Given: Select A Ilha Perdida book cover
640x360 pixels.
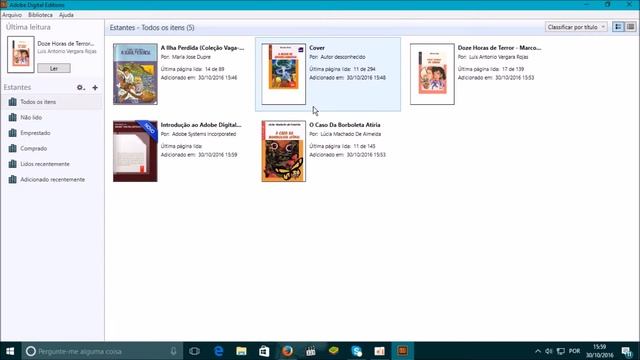Looking at the screenshot, I should 135,74.
